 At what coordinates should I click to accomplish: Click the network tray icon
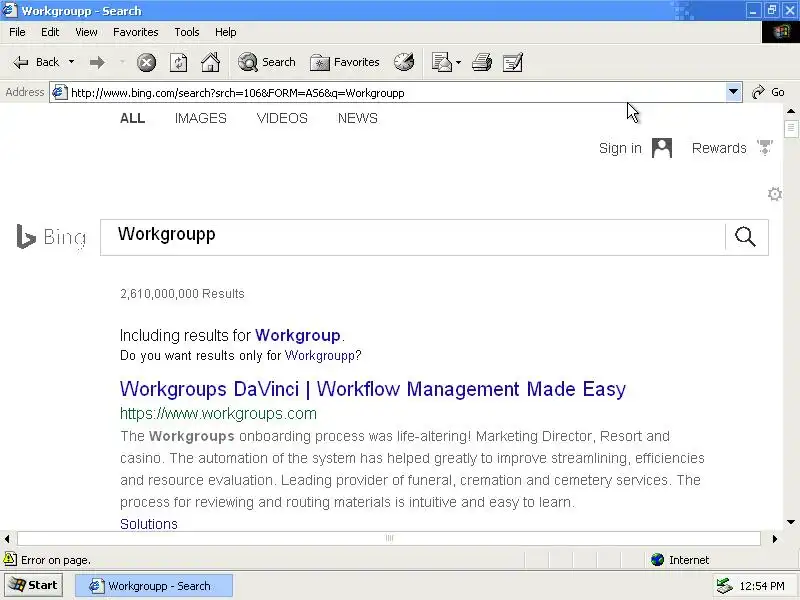pos(724,586)
